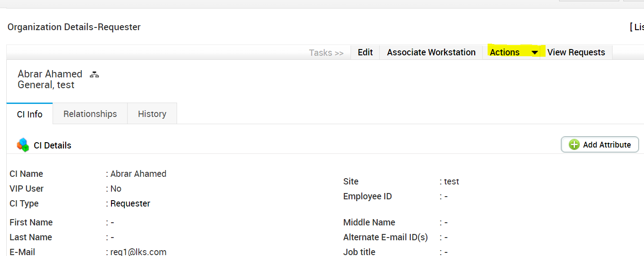
Task: Click the CI Type value Requester
Action: tap(130, 203)
